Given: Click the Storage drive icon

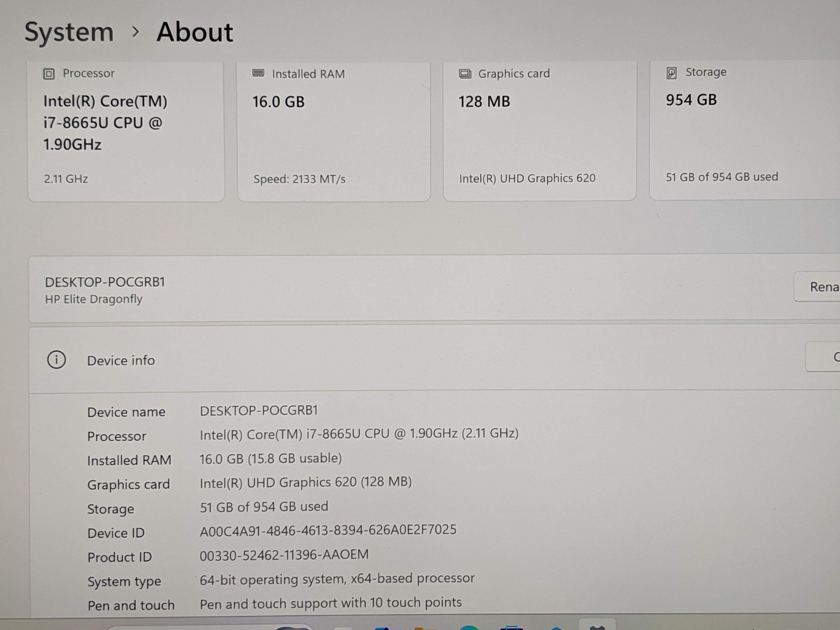Looking at the screenshot, I should point(671,73).
